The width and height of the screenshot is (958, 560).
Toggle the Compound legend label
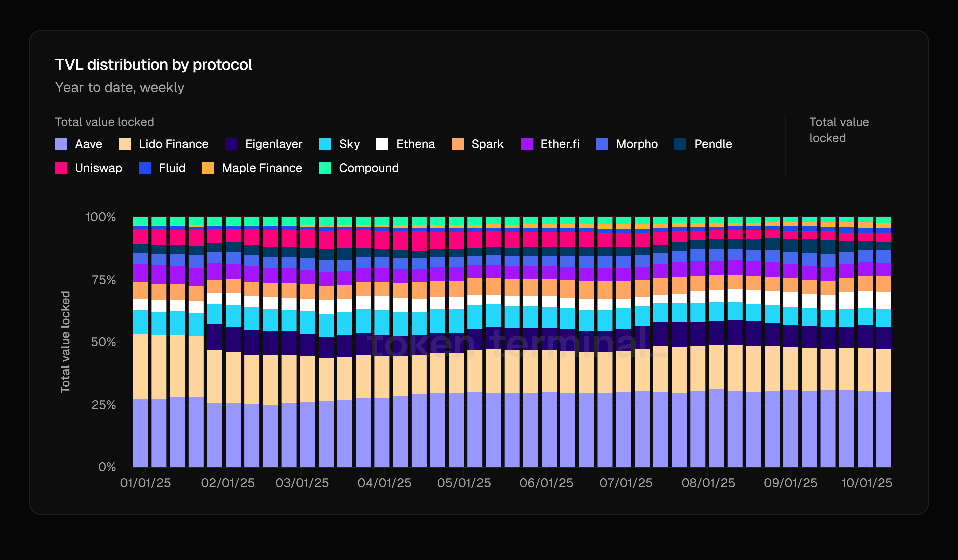(x=369, y=168)
